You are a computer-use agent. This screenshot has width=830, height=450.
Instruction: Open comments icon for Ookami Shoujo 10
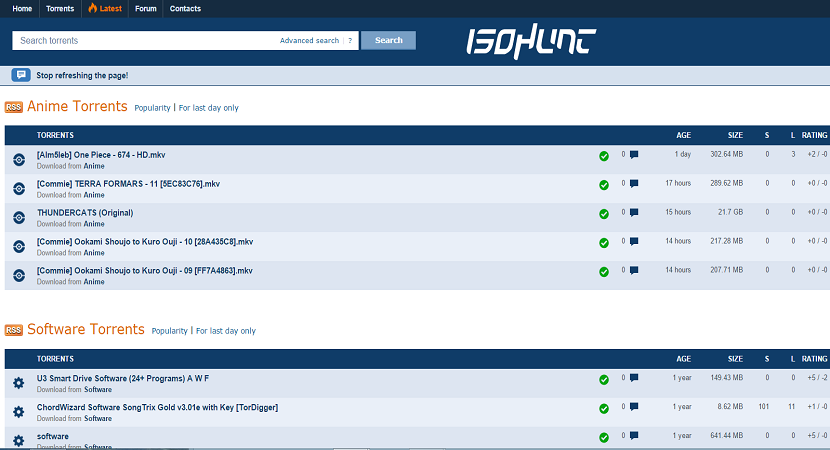pyautogui.click(x=634, y=241)
